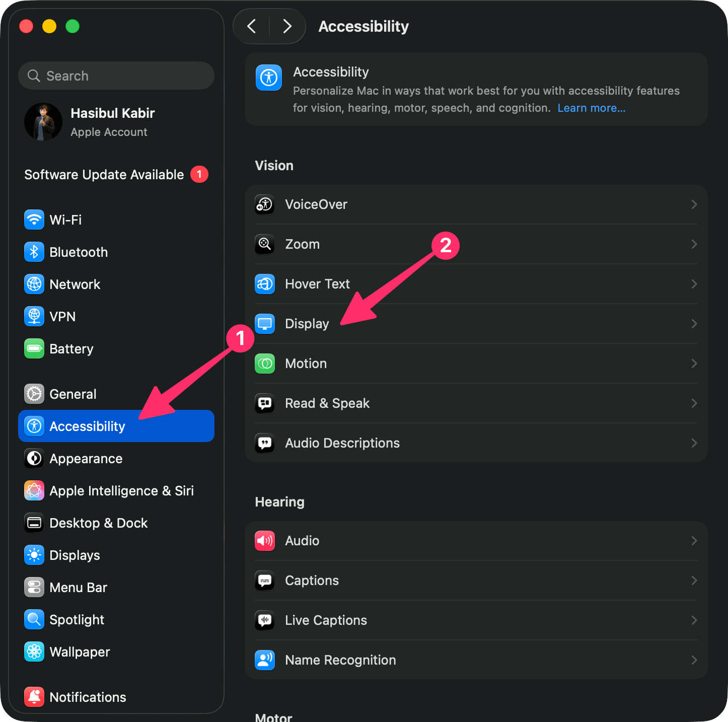This screenshot has height=722, width=728.
Task: Open Hasibul Kabir Apple Account
Action: (x=116, y=122)
